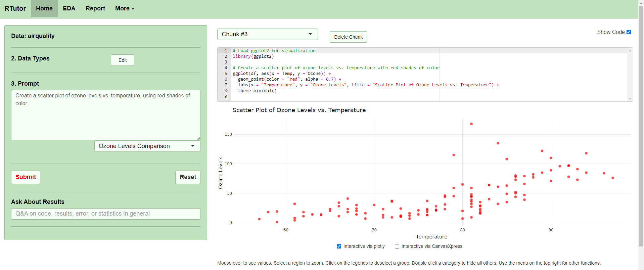Delete the current chunk

click(348, 37)
